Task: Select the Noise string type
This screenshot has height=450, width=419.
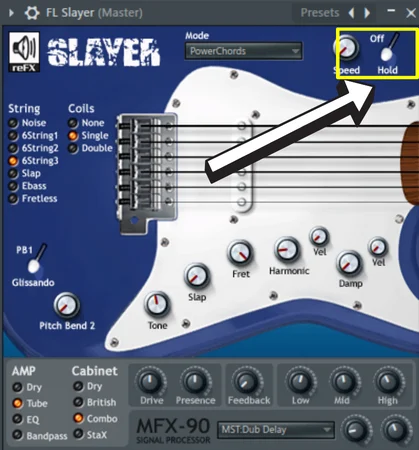Action: pyautogui.click(x=28, y=123)
